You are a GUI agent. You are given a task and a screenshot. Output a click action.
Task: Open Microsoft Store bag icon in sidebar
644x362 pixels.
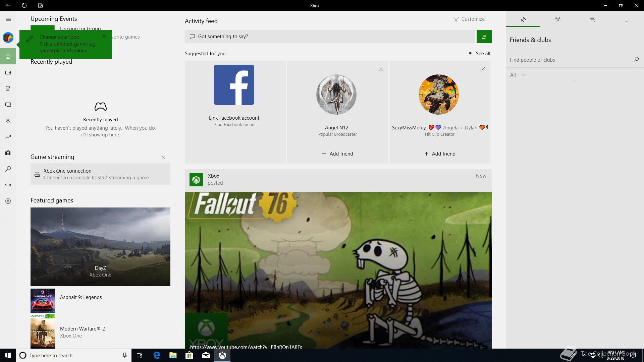point(8,153)
